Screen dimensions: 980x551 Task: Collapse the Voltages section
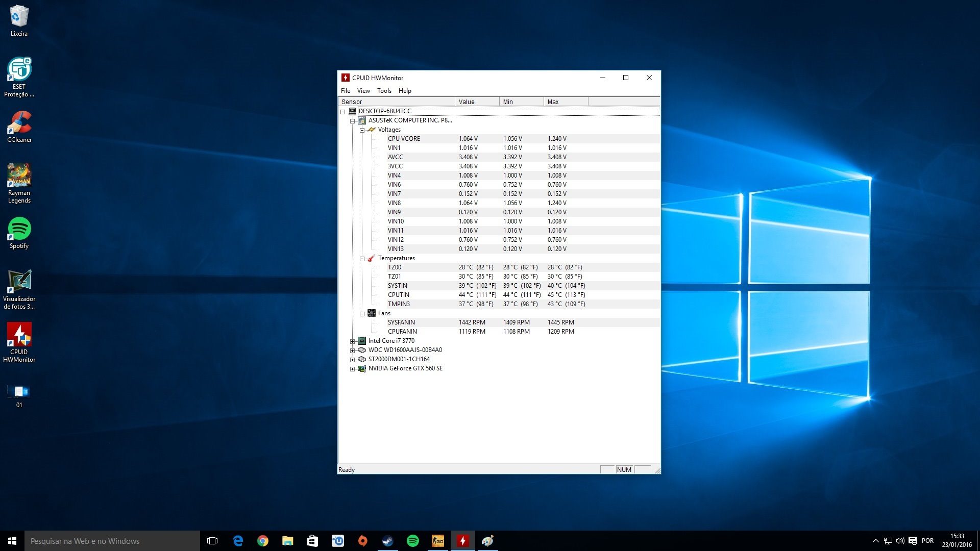point(362,130)
